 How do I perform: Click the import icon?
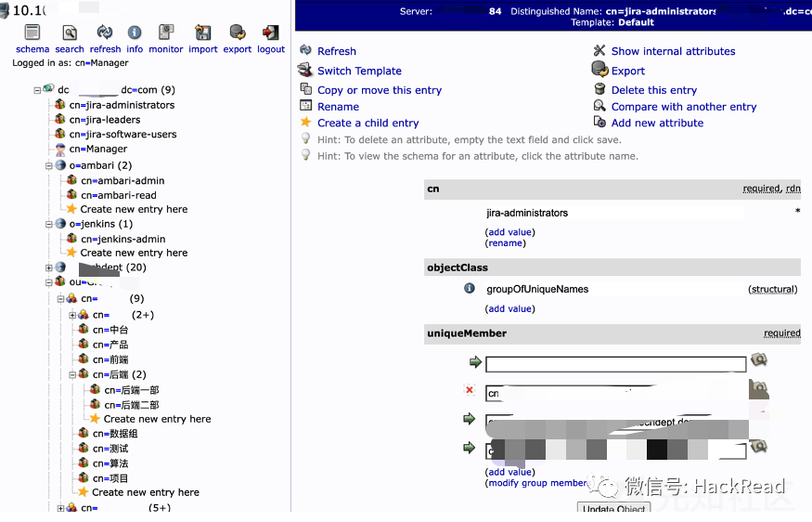(x=202, y=33)
